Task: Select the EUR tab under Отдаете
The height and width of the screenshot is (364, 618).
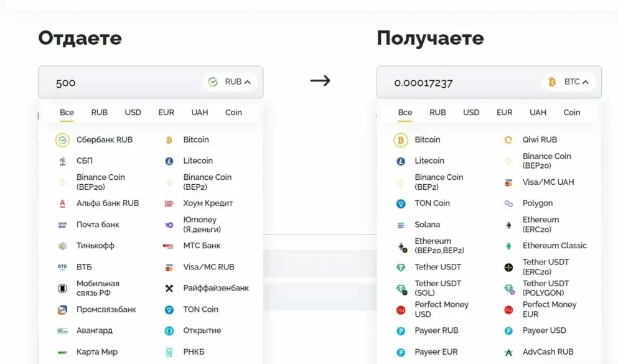Action: [x=166, y=113]
